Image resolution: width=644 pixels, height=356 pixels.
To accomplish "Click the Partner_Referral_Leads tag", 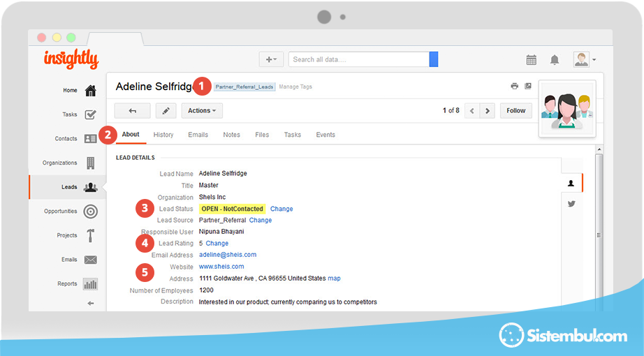I will click(x=244, y=87).
